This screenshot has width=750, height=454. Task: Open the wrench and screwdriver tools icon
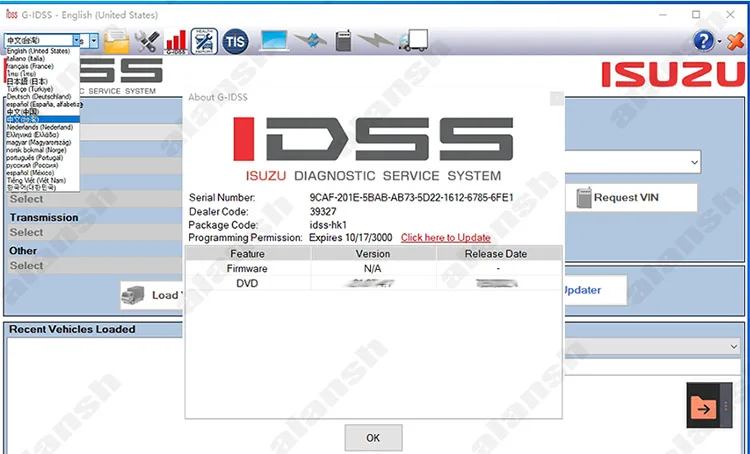[x=147, y=42]
